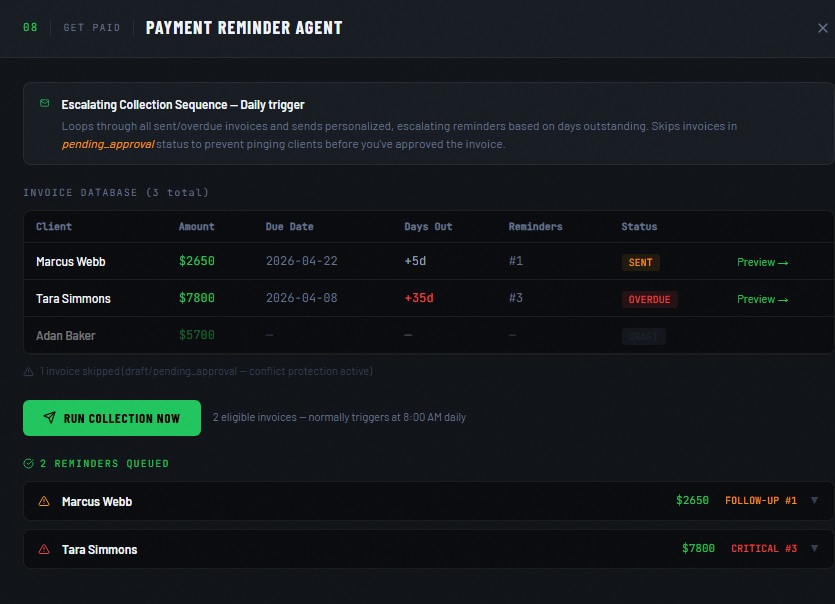This screenshot has height=604, width=835.
Task: Click the Run Collection Now button
Action: coord(112,418)
